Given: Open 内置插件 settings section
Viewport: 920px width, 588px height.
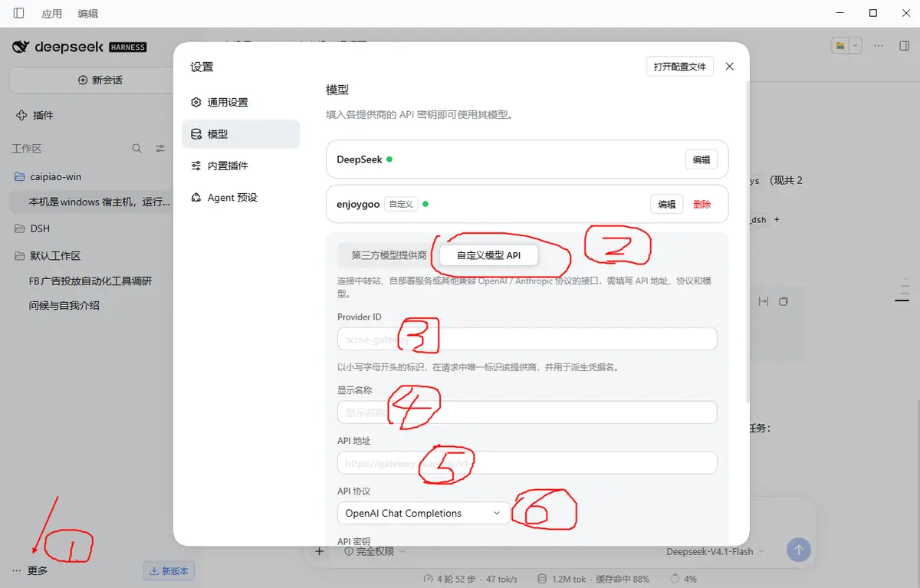Looking at the screenshot, I should (241, 166).
